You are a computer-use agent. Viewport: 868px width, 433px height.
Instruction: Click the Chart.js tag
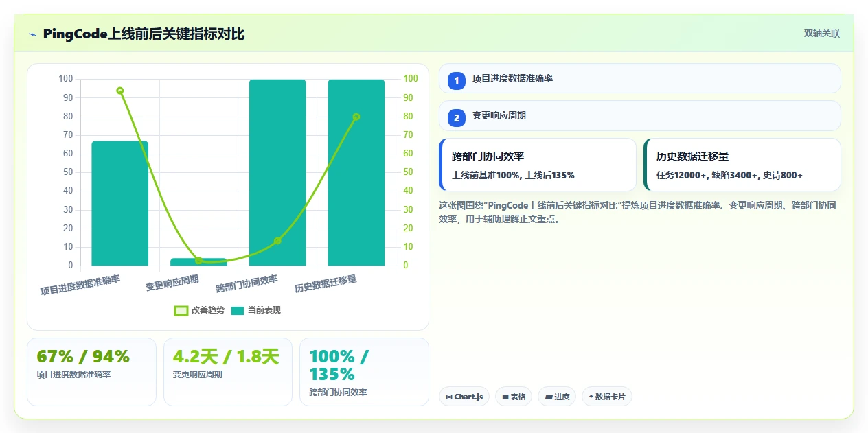(464, 397)
